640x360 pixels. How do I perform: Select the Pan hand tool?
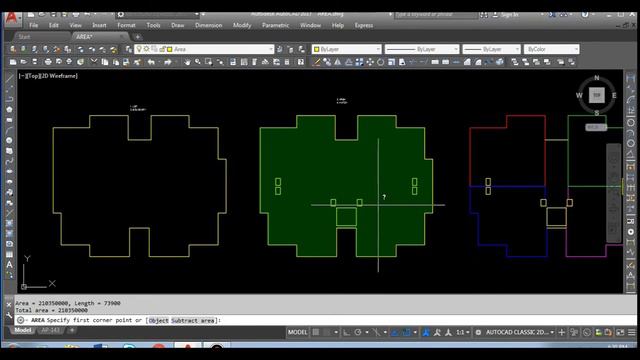(x=187, y=62)
